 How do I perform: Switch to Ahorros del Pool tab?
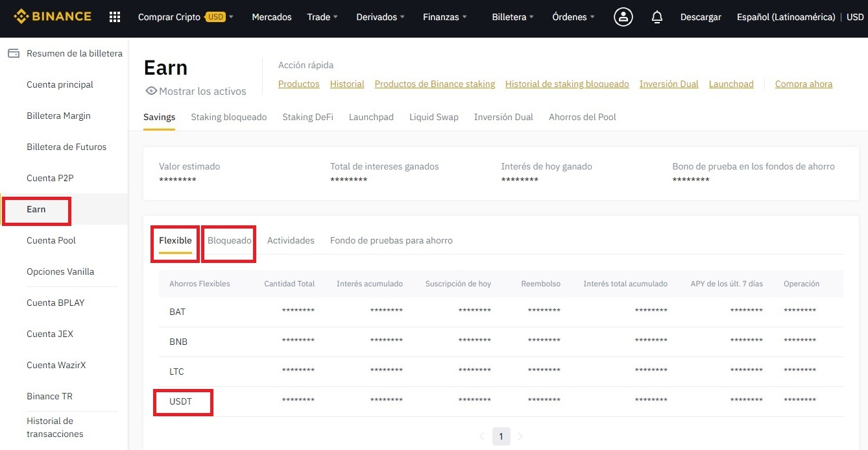tap(583, 117)
